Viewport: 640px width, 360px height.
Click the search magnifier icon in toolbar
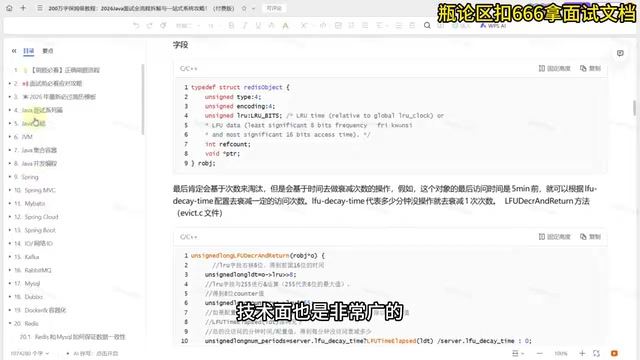(427, 25)
